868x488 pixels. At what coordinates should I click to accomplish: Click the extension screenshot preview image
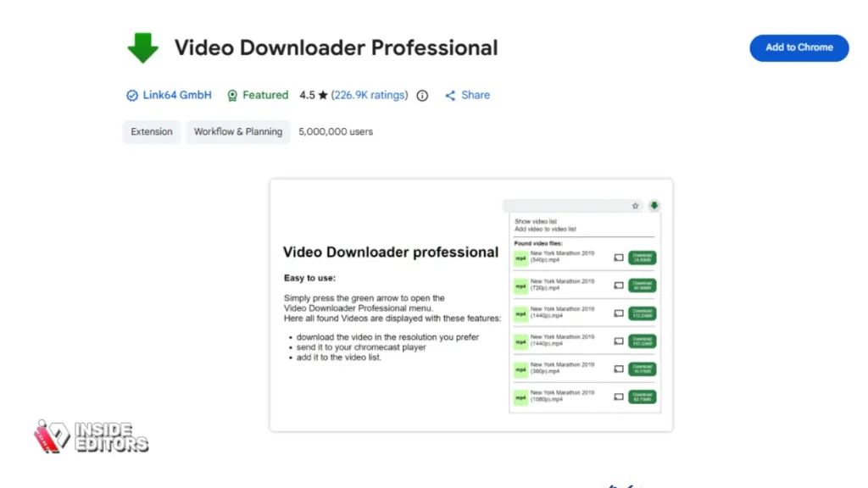[x=471, y=305]
